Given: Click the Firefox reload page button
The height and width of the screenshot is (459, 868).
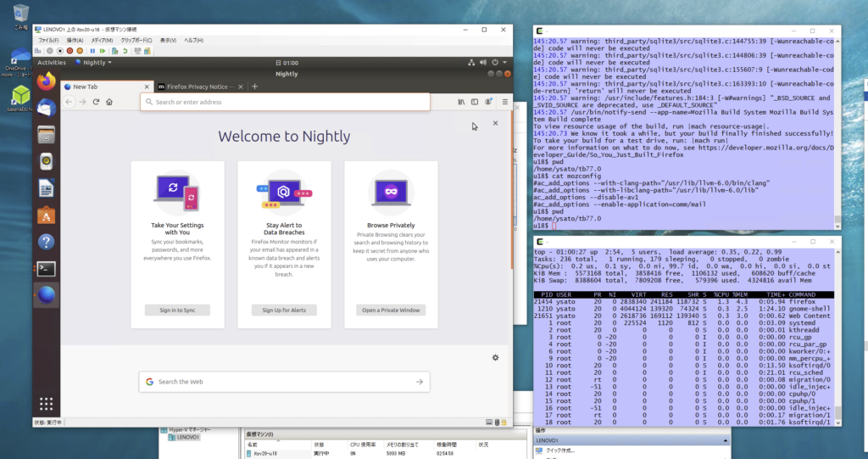Looking at the screenshot, I should click(x=96, y=102).
